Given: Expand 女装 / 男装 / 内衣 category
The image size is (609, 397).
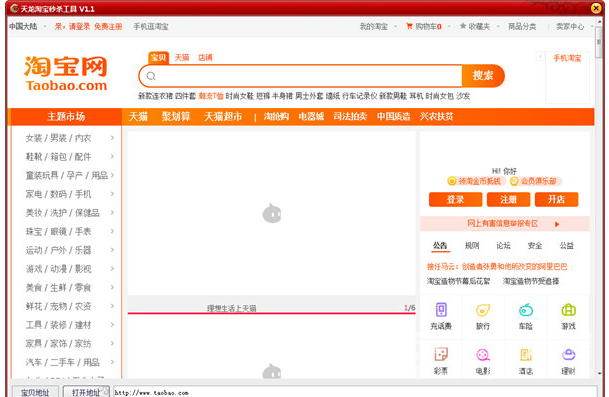Looking at the screenshot, I should coord(112,138).
